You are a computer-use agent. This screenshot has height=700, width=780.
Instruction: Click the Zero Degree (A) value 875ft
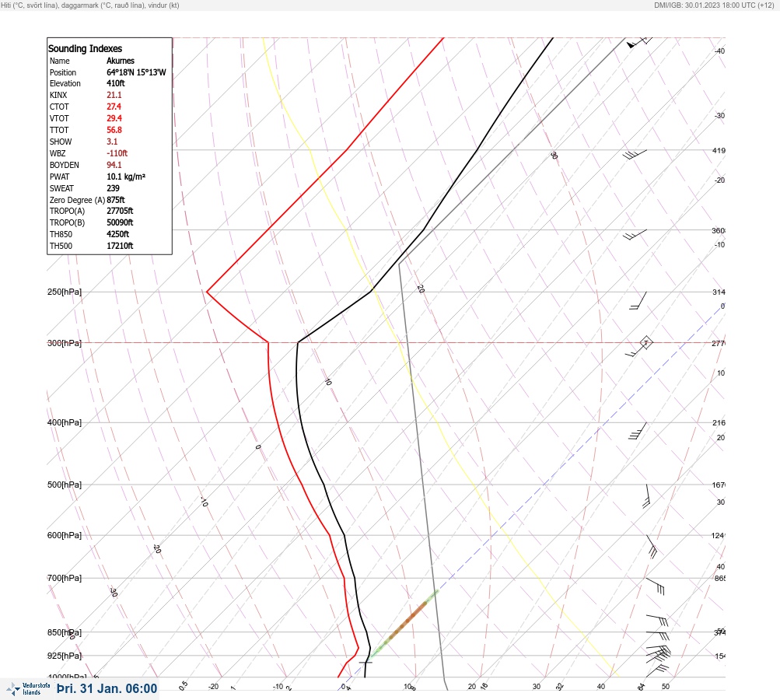pyautogui.click(x=115, y=200)
